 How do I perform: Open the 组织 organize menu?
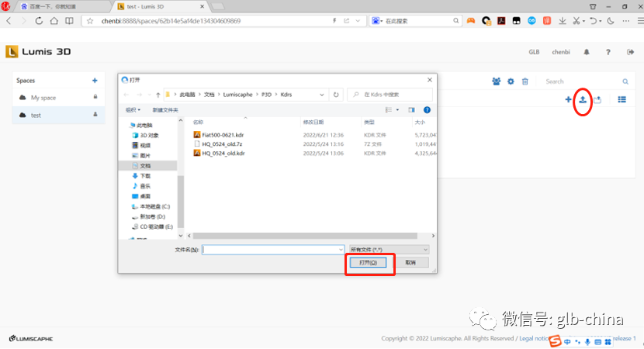[x=133, y=110]
